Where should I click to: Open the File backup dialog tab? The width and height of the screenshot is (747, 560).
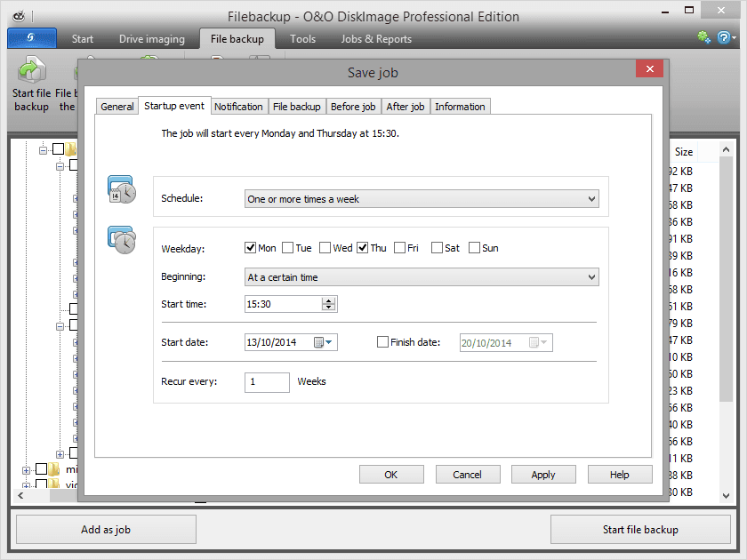297,107
